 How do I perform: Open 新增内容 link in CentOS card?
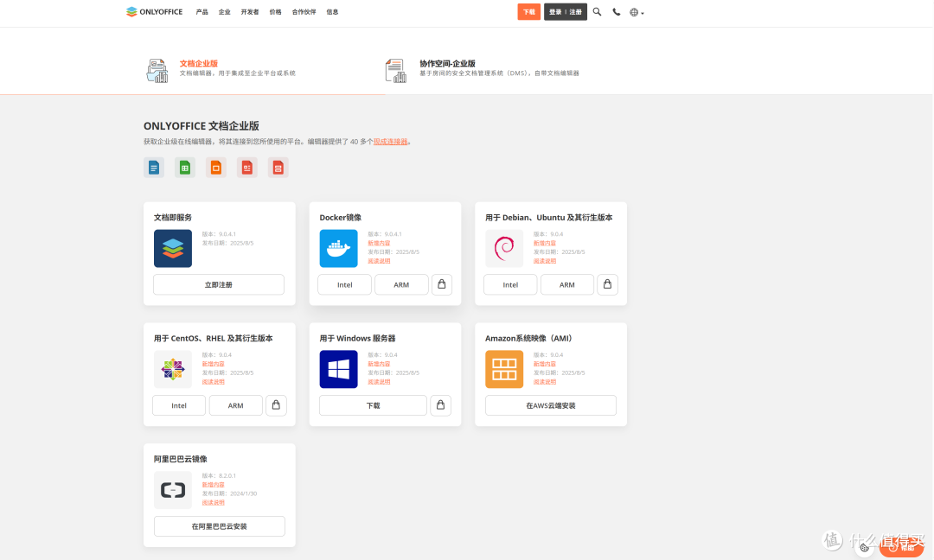tap(214, 364)
